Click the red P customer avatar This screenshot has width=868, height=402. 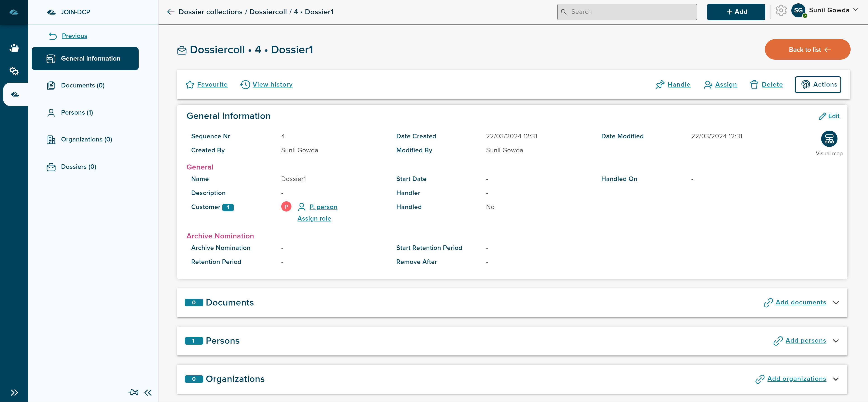click(x=286, y=206)
